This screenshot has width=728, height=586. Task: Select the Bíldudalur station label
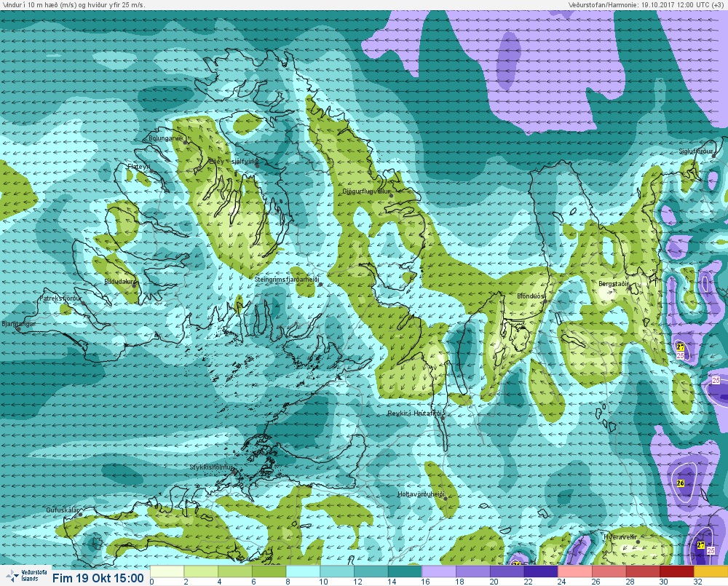(x=119, y=282)
